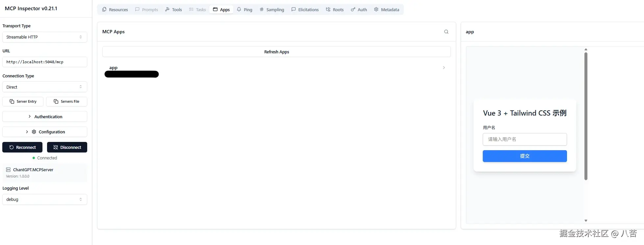The height and width of the screenshot is (245, 644).
Task: Open the Logging Level dropdown
Action: coord(45,199)
